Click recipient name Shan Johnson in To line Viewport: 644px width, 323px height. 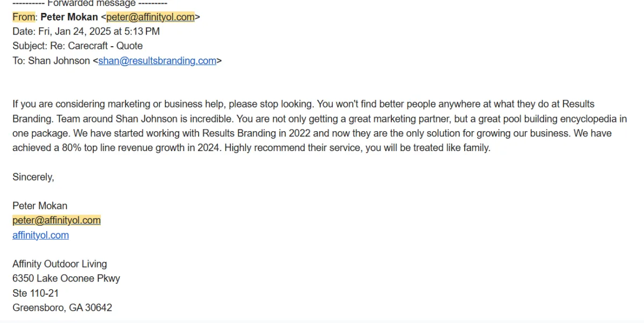(x=59, y=61)
